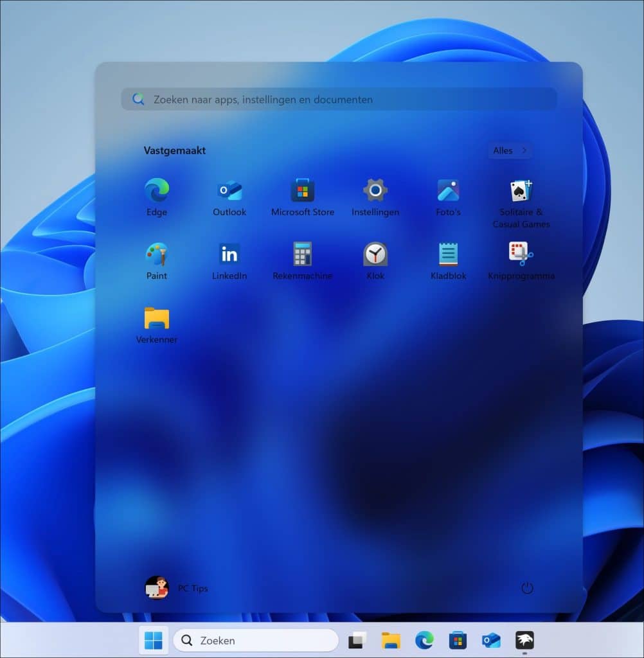
Task: Launch Outlook from the Start menu
Action: (229, 191)
